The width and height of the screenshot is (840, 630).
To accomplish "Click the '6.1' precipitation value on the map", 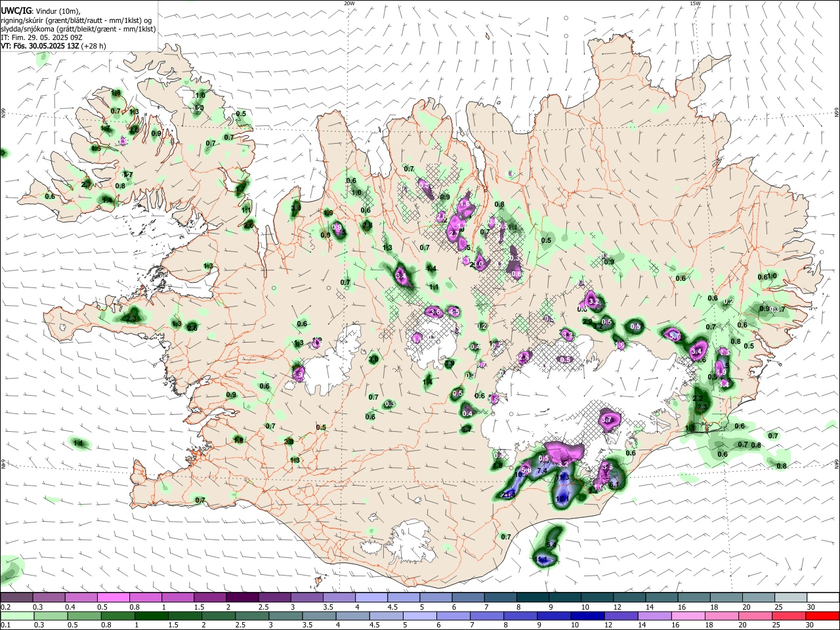I will click(614, 484).
